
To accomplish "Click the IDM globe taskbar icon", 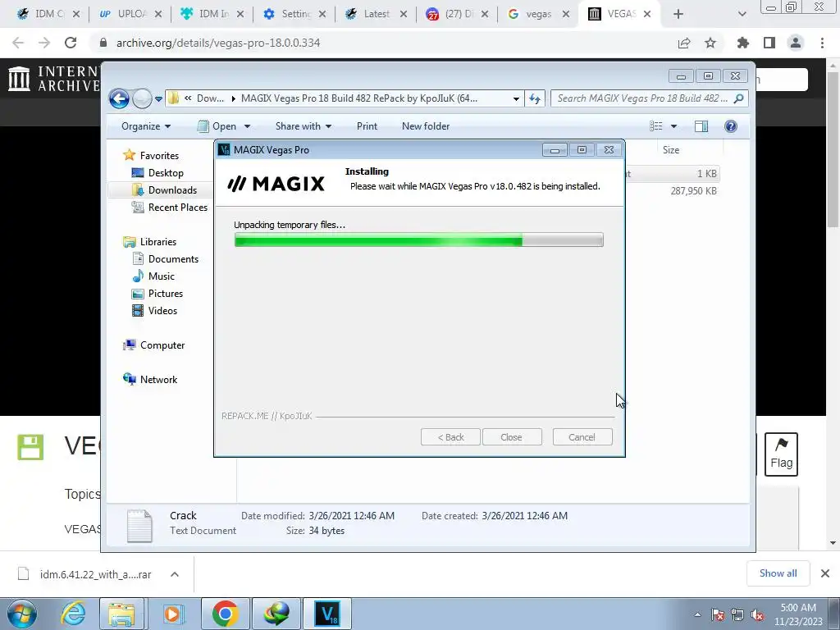I will click(x=276, y=614).
